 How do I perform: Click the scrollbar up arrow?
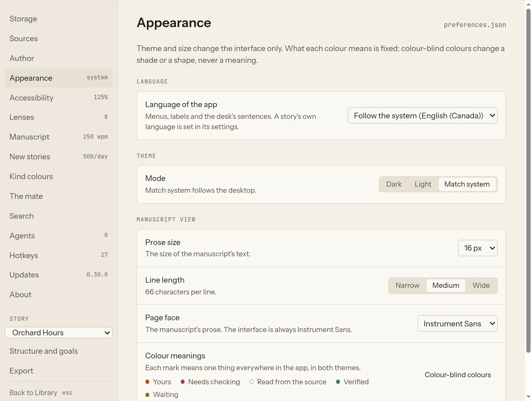pyautogui.click(x=528, y=4)
